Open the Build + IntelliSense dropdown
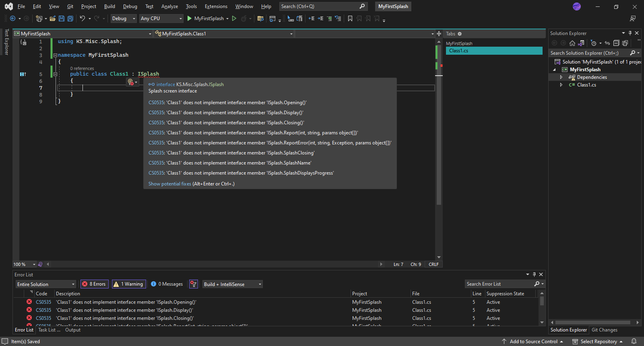 pos(232,284)
